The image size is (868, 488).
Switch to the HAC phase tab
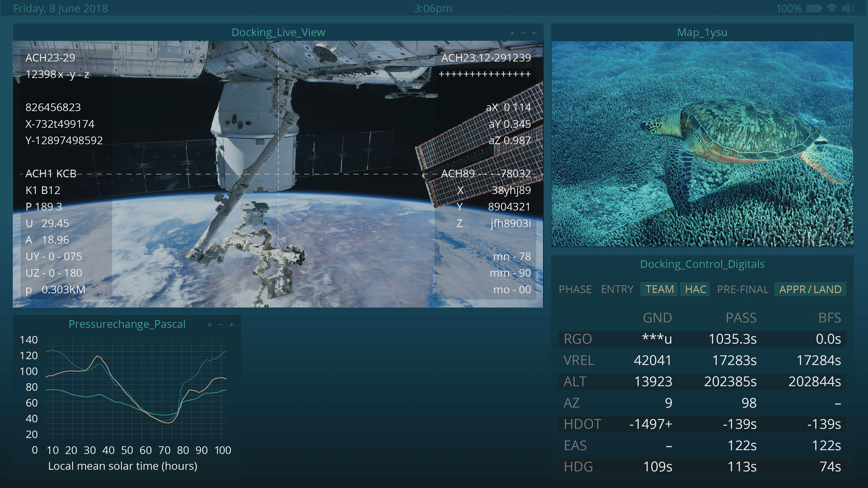tap(696, 289)
